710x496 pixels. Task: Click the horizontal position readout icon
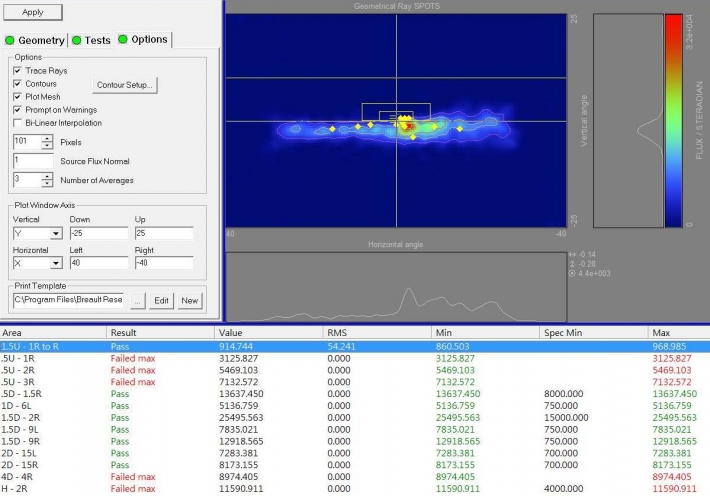click(572, 255)
